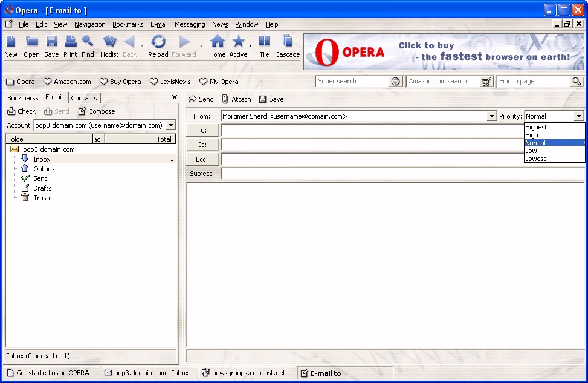Send the email message
Image resolution: width=588 pixels, height=383 pixels.
click(x=201, y=99)
